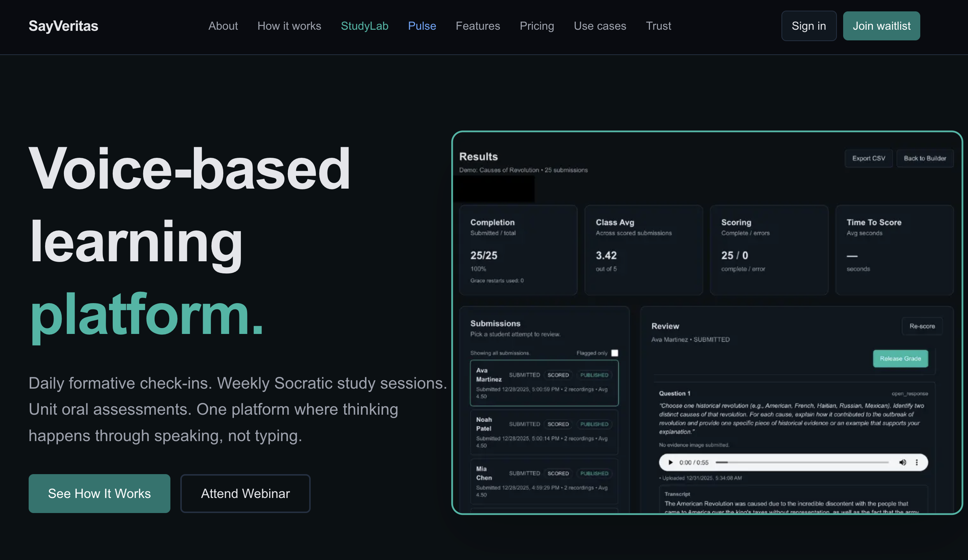The height and width of the screenshot is (560, 968).
Task: Click the Time To Score card
Action: 894,250
